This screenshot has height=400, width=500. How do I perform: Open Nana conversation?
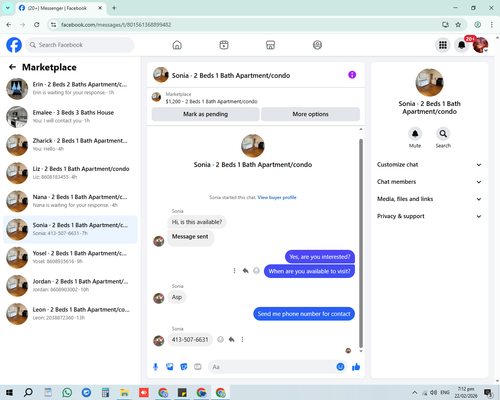70,201
